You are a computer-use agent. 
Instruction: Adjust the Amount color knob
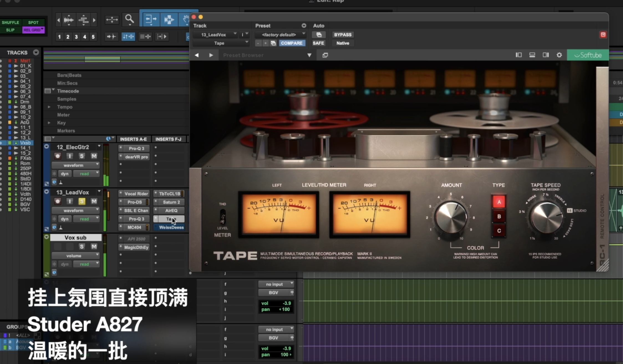click(x=451, y=218)
